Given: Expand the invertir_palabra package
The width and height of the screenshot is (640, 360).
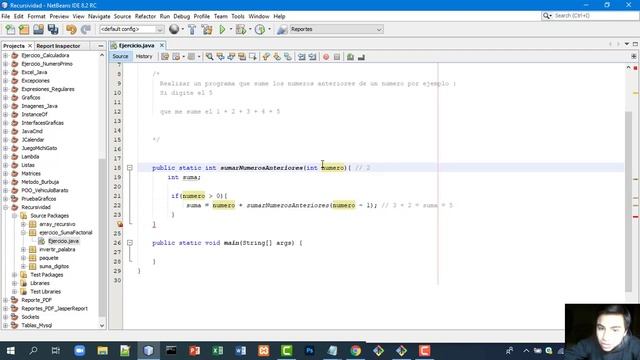Looking at the screenshot, I should click(x=23, y=249).
